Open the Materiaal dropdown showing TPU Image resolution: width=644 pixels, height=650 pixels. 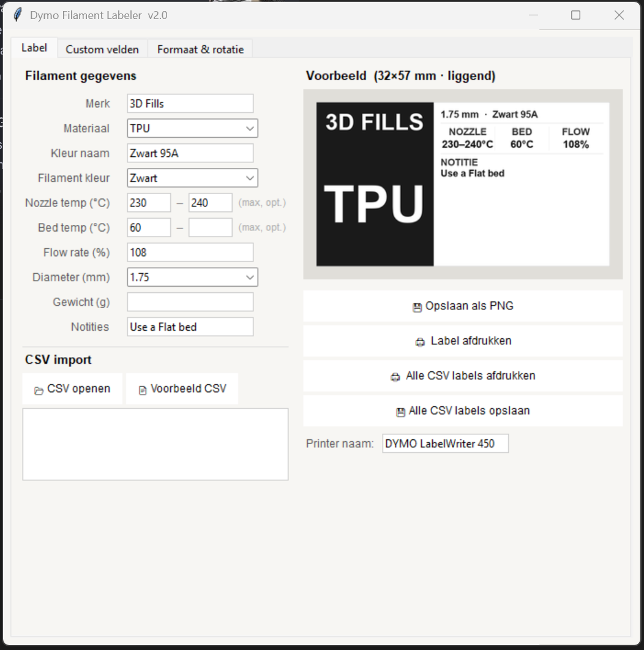[x=193, y=129]
